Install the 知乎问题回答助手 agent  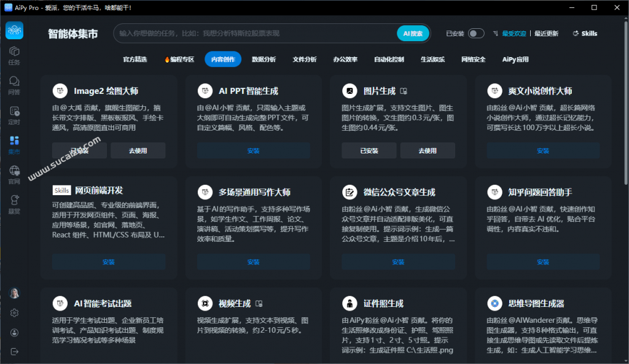pos(543,261)
